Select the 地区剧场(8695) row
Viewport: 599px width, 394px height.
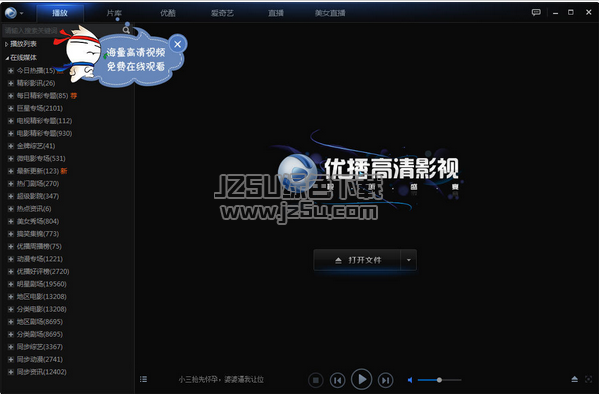[x=40, y=322]
